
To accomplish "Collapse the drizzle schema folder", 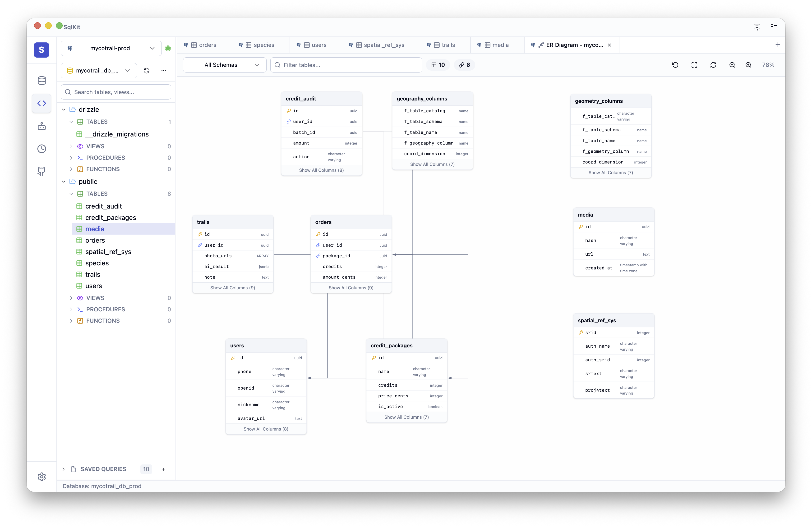I will click(x=64, y=109).
